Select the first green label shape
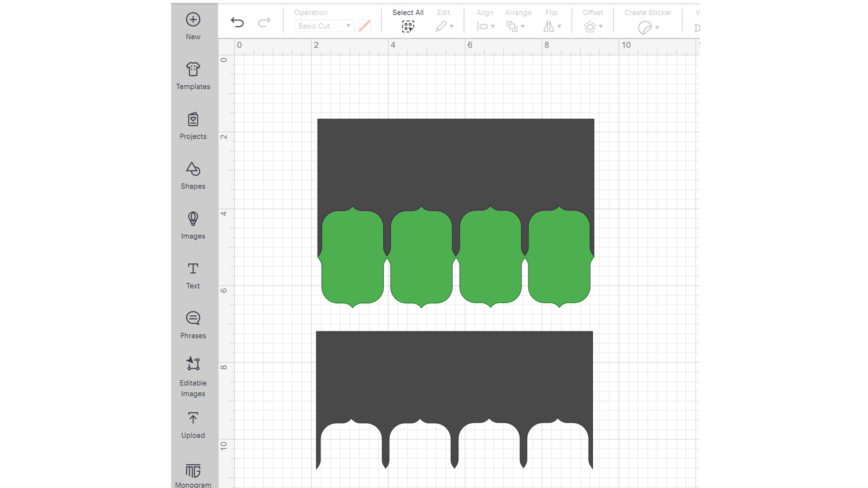 tap(352, 258)
